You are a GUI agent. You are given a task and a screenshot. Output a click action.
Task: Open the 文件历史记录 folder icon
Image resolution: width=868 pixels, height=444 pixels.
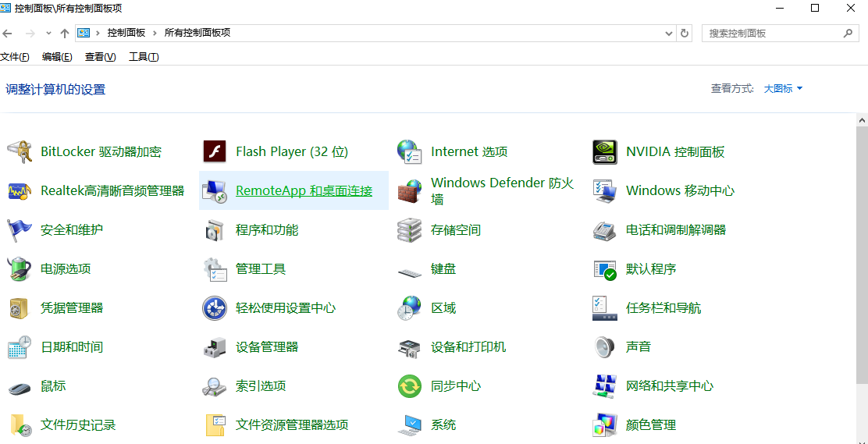pos(20,425)
